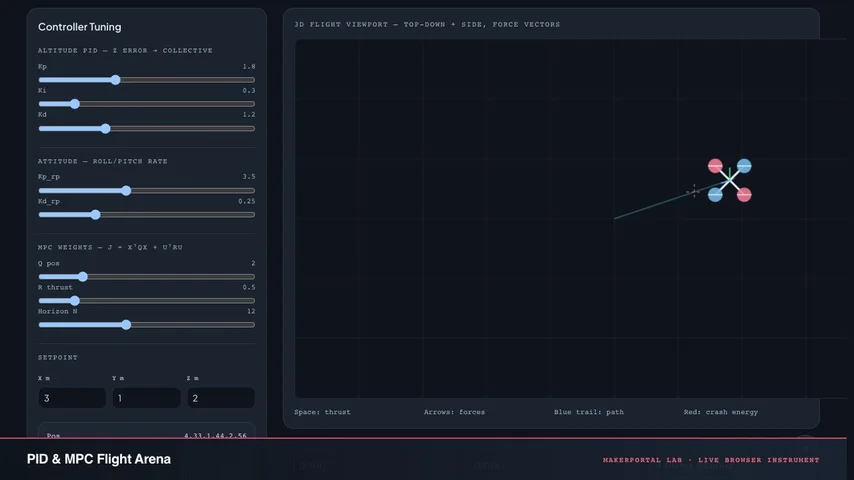Click the bottom-right red rotor
854x480 pixels.
pyautogui.click(x=744, y=195)
